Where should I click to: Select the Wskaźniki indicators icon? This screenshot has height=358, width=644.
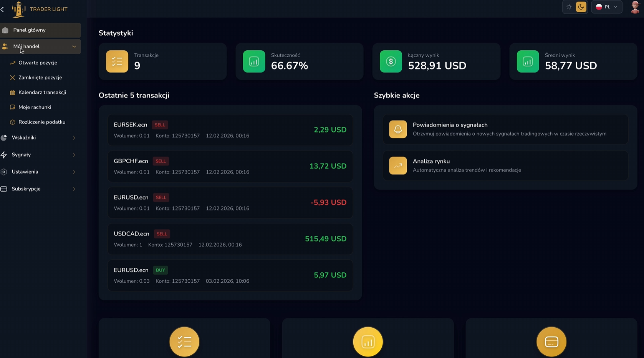point(4,138)
